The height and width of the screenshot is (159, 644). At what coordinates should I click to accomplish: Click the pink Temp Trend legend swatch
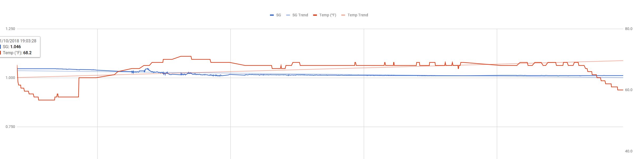343,15
